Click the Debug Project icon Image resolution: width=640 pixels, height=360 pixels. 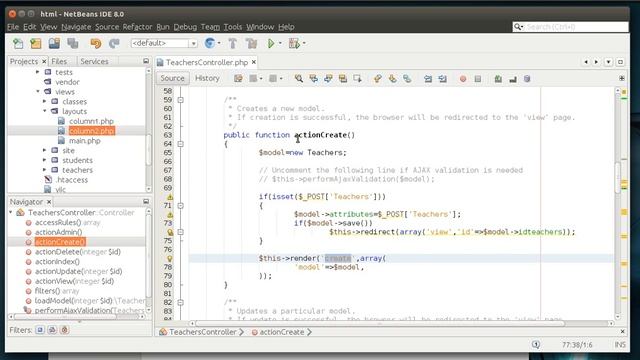[294, 43]
